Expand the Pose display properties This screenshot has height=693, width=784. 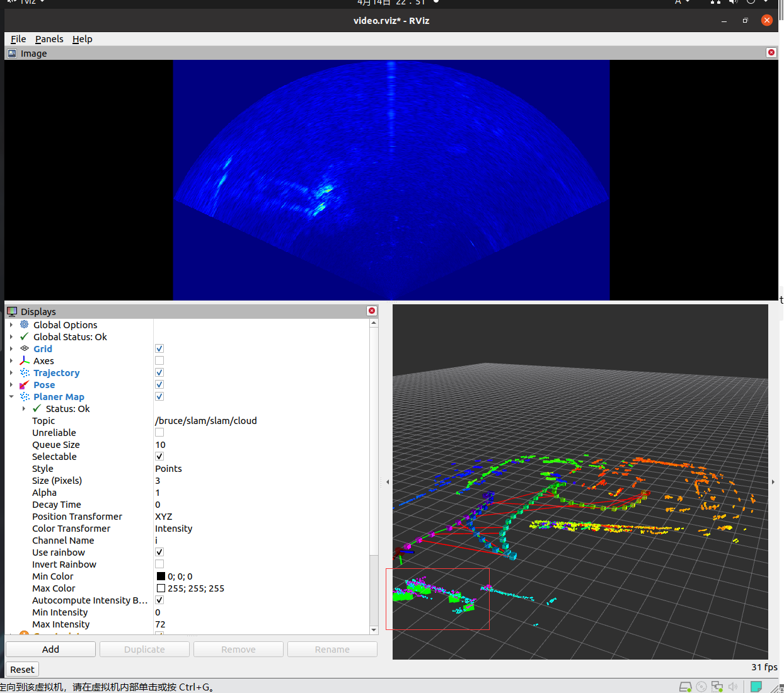(11, 384)
